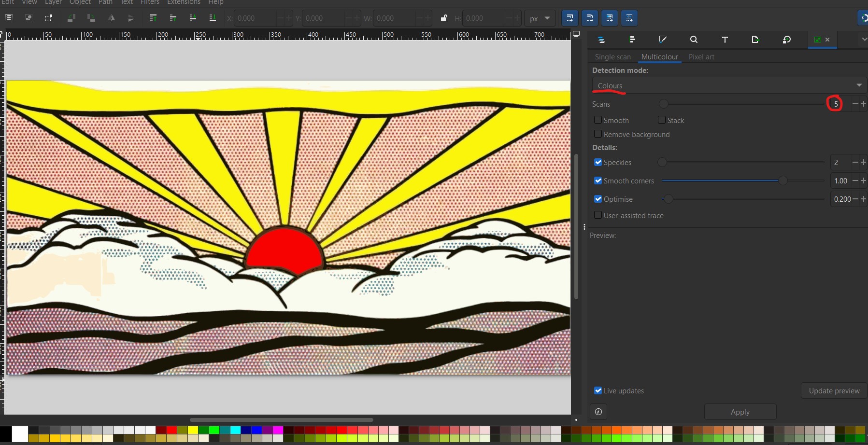Flip selection horizontally icon
868x445 pixels.
[111, 18]
